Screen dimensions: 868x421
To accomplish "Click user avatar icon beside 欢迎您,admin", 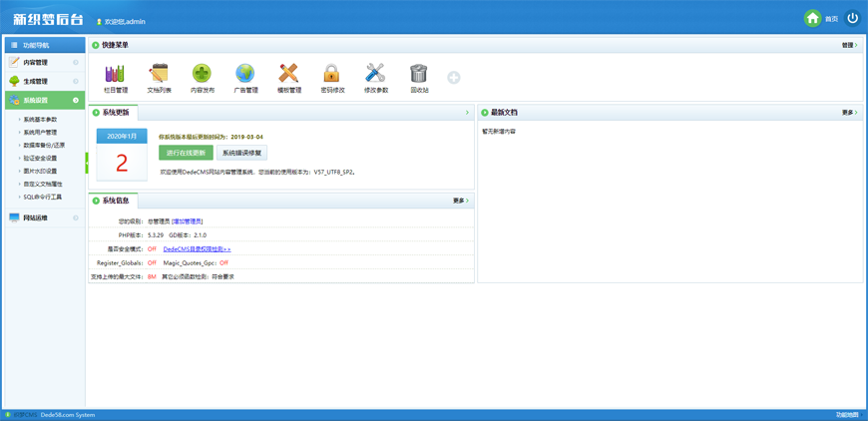I will [x=99, y=22].
